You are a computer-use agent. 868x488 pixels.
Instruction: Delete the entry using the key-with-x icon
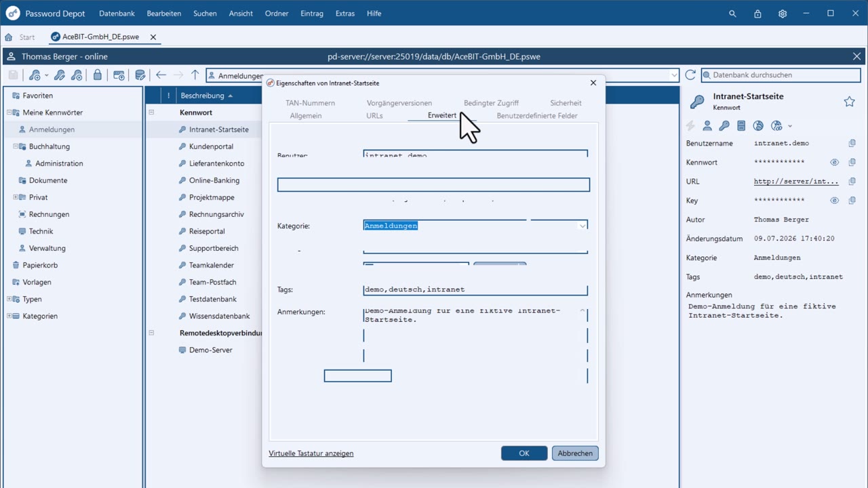(77, 75)
